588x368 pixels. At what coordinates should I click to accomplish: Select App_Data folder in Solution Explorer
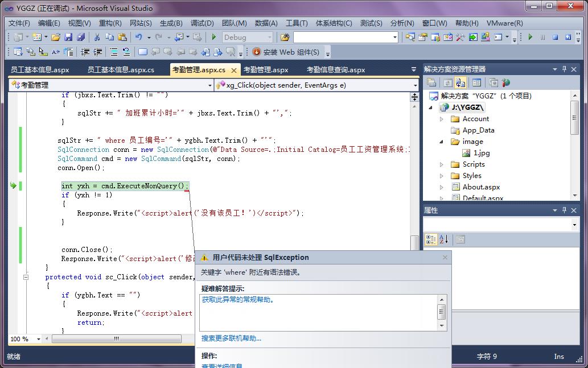(x=478, y=130)
